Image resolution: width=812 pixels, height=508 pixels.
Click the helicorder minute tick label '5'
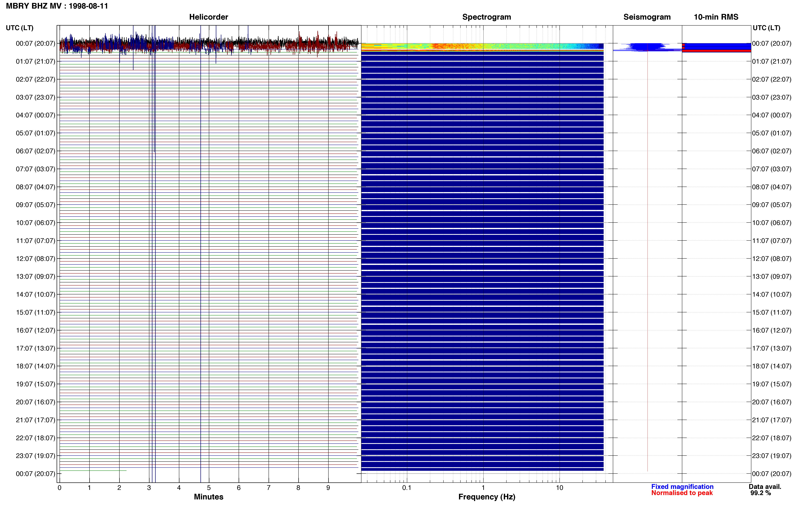click(x=209, y=488)
